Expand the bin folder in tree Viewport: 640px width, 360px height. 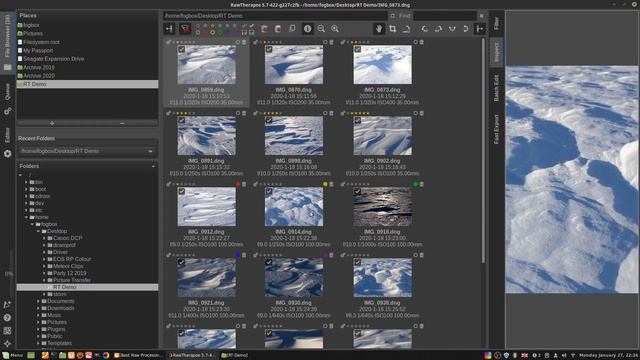tap(26, 182)
